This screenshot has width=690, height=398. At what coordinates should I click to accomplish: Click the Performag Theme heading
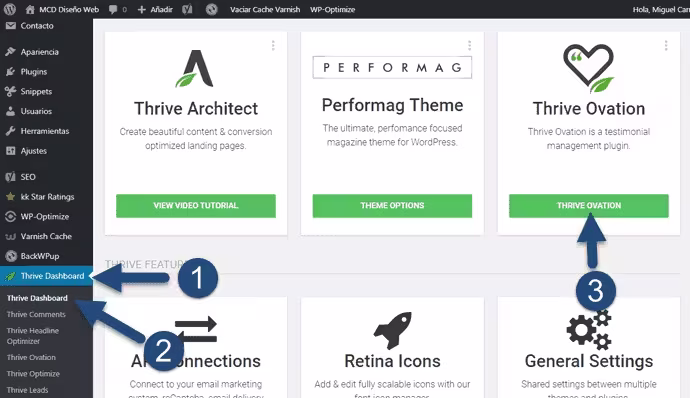tap(392, 106)
